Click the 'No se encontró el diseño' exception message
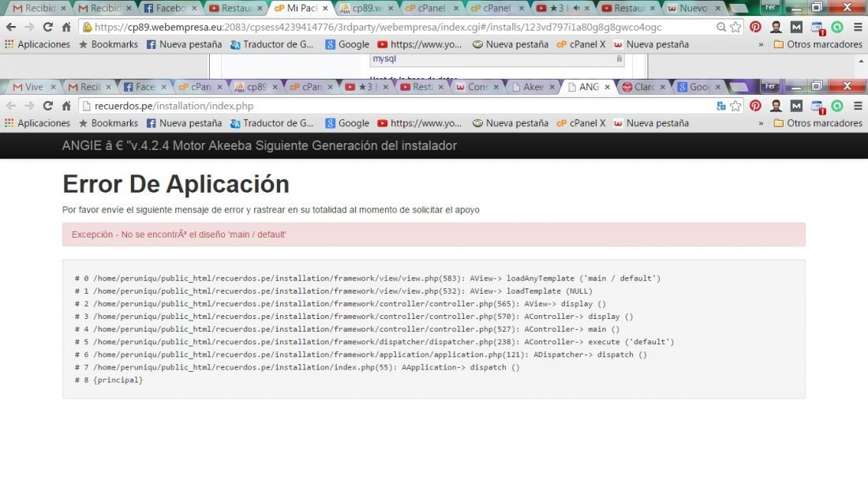This screenshot has width=868, height=488. tap(179, 235)
